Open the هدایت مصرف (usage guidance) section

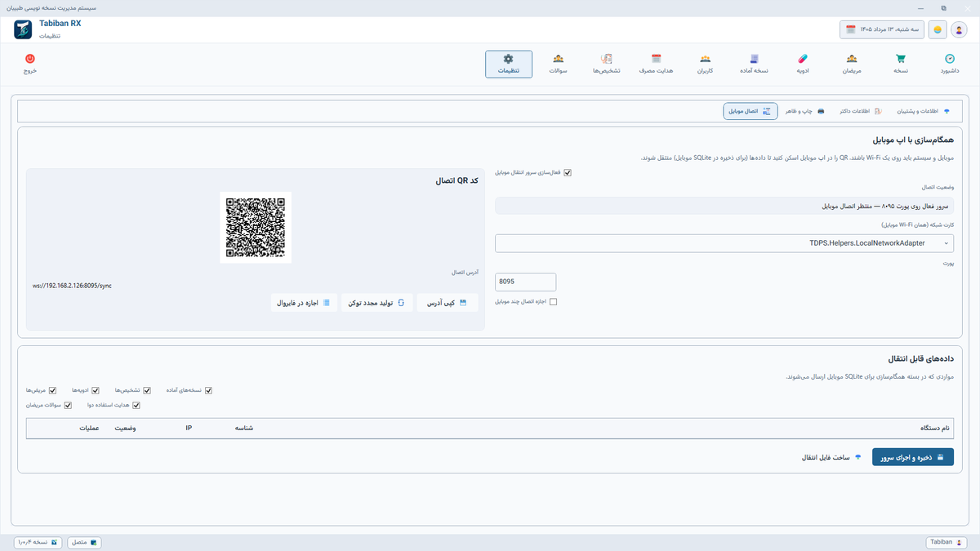tap(656, 64)
